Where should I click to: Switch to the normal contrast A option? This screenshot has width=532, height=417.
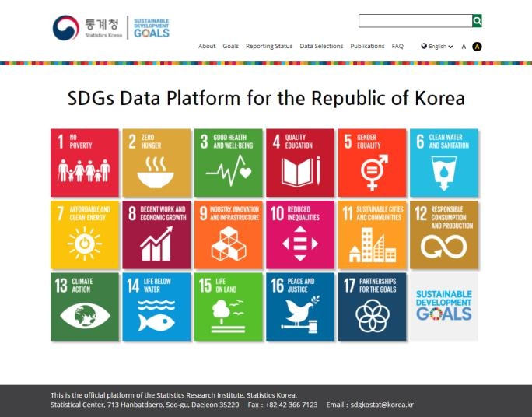[x=464, y=47]
